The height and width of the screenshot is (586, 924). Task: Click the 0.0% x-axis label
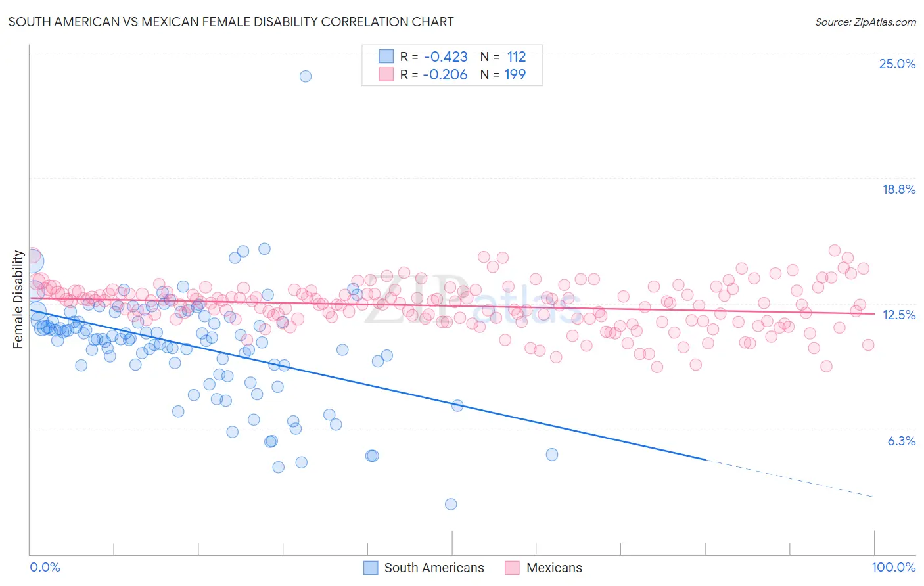click(x=45, y=567)
